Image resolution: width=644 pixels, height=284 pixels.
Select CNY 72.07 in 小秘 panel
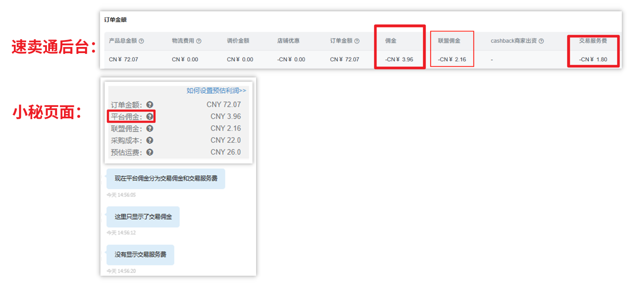224,104
